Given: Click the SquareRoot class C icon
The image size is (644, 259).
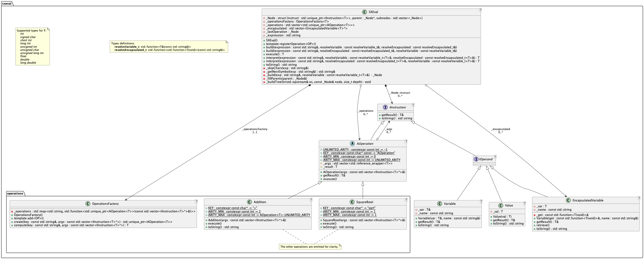Looking at the screenshot, I should (352, 202).
